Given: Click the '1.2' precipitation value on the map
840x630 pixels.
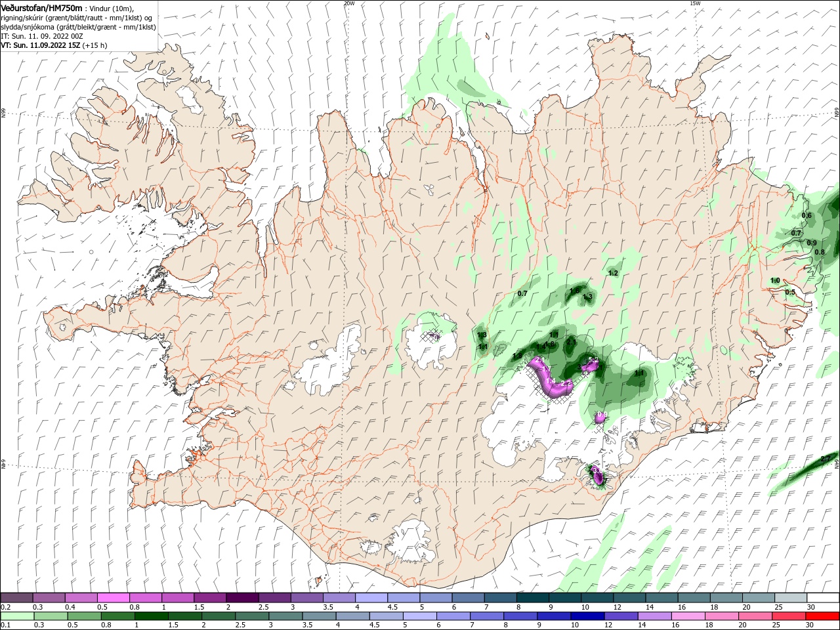Looking at the screenshot, I should [614, 273].
